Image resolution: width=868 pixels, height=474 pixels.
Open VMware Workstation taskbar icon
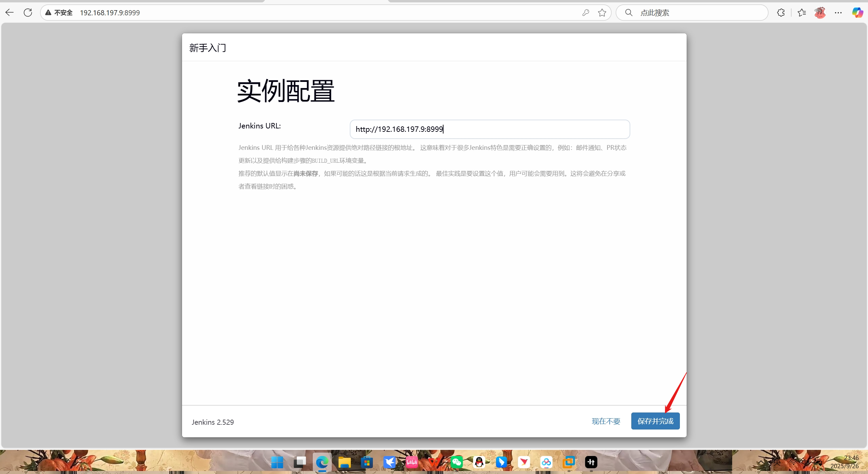pos(569,462)
